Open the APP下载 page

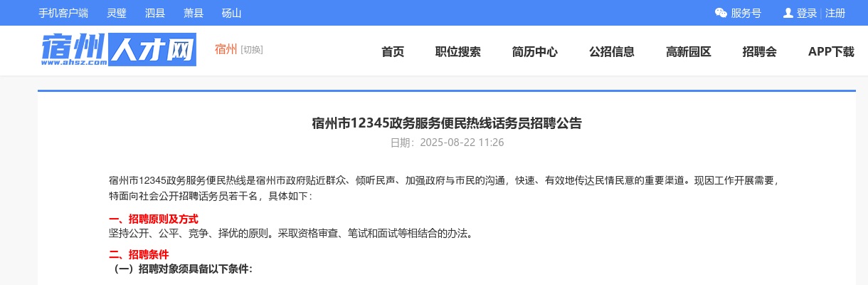coord(831,51)
